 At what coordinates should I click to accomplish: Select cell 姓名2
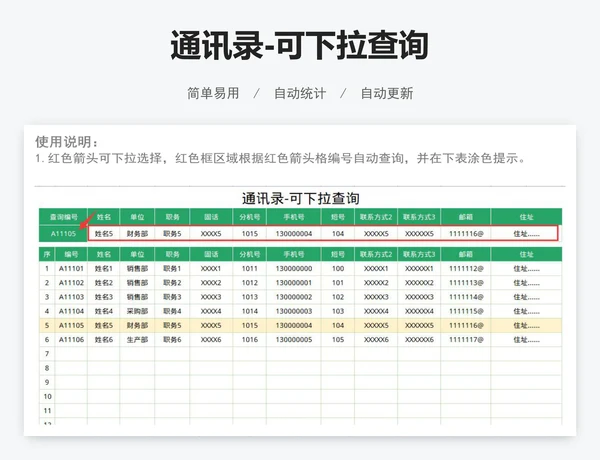[104, 283]
